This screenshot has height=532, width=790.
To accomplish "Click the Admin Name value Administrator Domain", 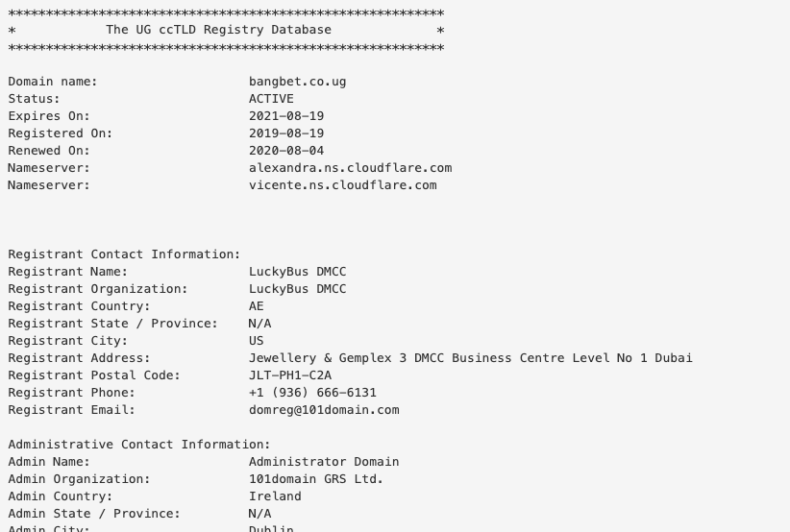I will tap(324, 462).
